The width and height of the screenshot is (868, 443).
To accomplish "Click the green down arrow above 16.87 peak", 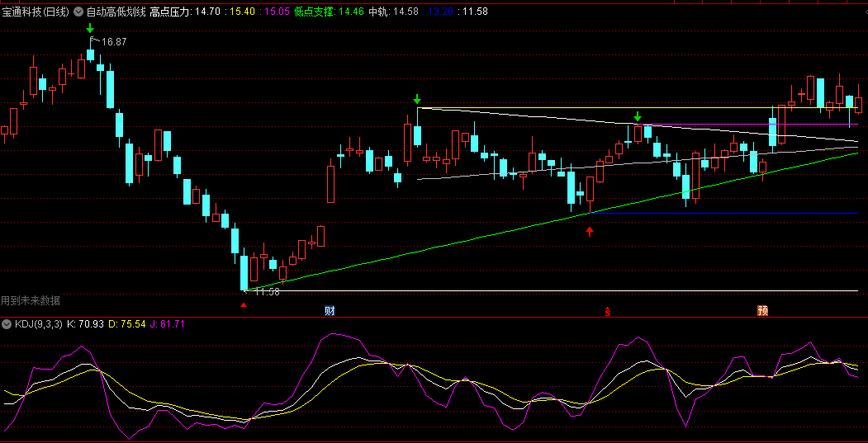I will (90, 28).
